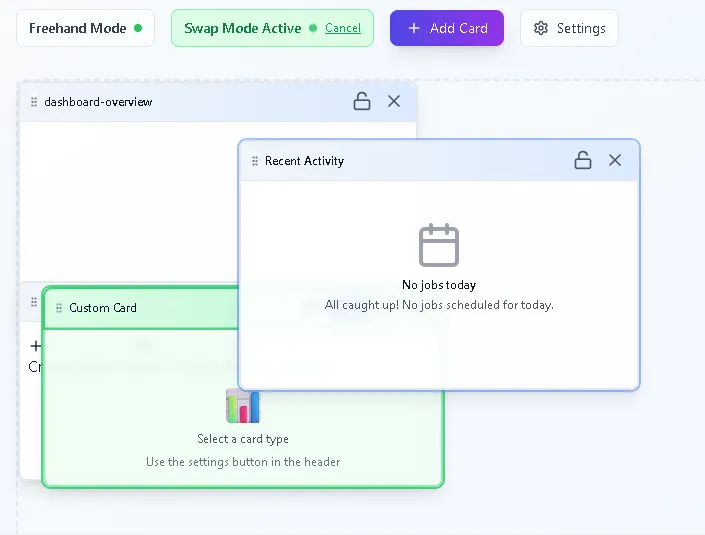Click the "Select a card type" text

(243, 439)
